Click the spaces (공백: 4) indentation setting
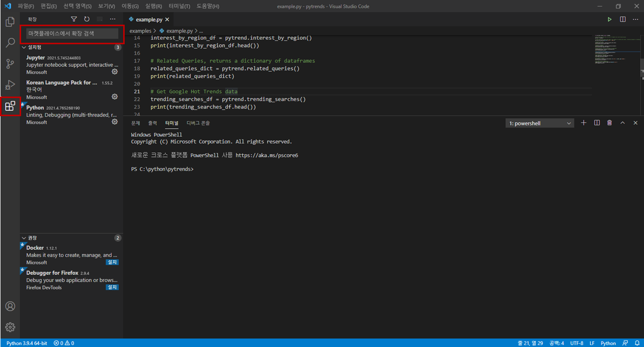The height and width of the screenshot is (347, 644). [x=557, y=343]
